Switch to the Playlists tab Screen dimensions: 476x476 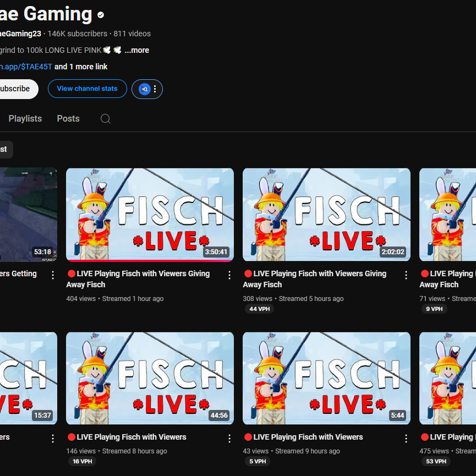(25, 118)
